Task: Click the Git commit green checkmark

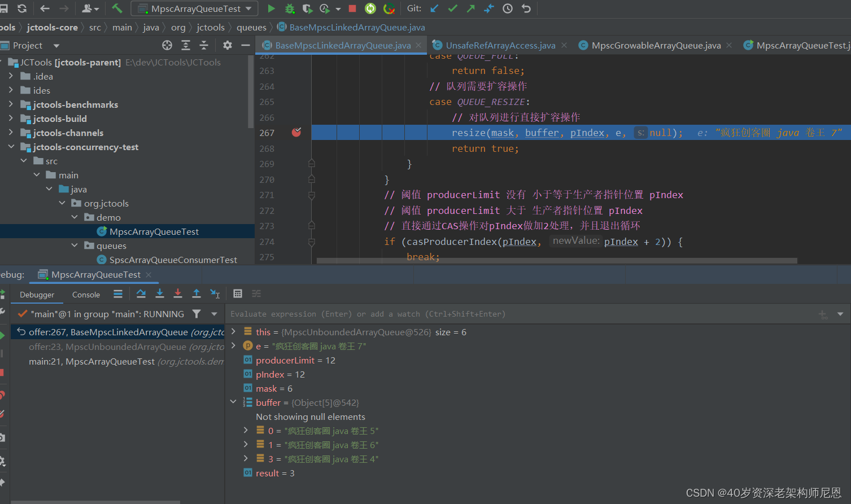Action: point(452,8)
